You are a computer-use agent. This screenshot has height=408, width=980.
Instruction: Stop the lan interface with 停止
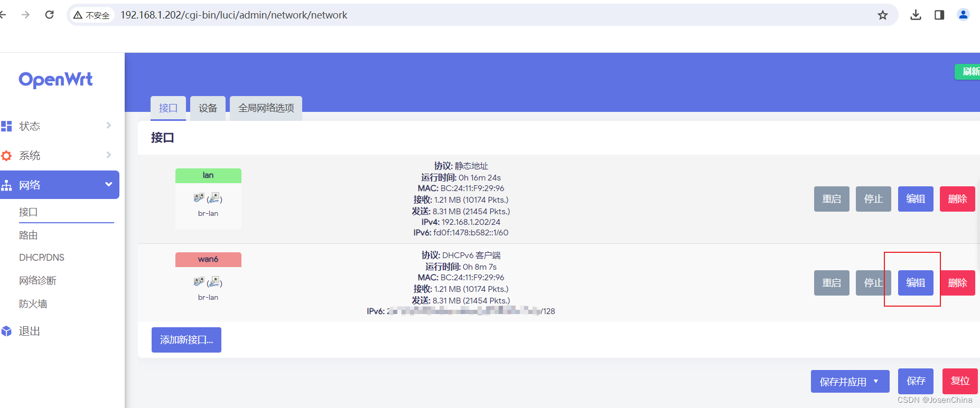[x=873, y=199]
